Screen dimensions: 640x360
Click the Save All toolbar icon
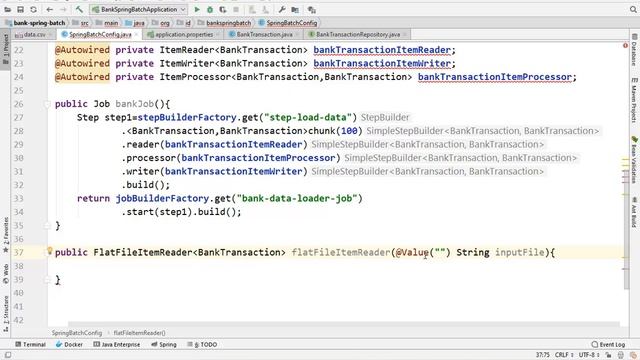coord(20,9)
